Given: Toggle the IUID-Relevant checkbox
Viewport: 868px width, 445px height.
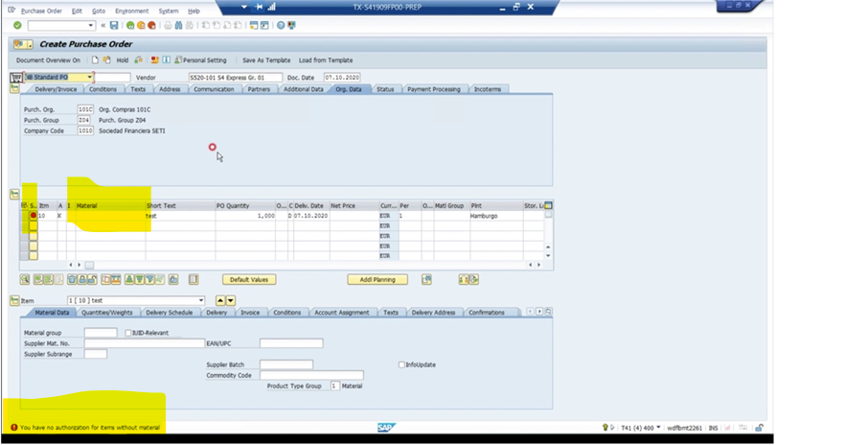Looking at the screenshot, I should pyautogui.click(x=127, y=333).
